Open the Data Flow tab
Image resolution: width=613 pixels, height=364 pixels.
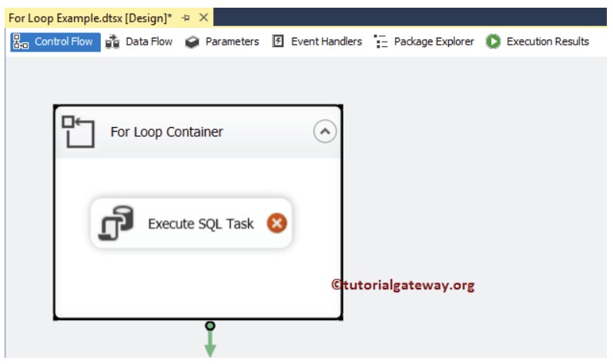pyautogui.click(x=139, y=42)
